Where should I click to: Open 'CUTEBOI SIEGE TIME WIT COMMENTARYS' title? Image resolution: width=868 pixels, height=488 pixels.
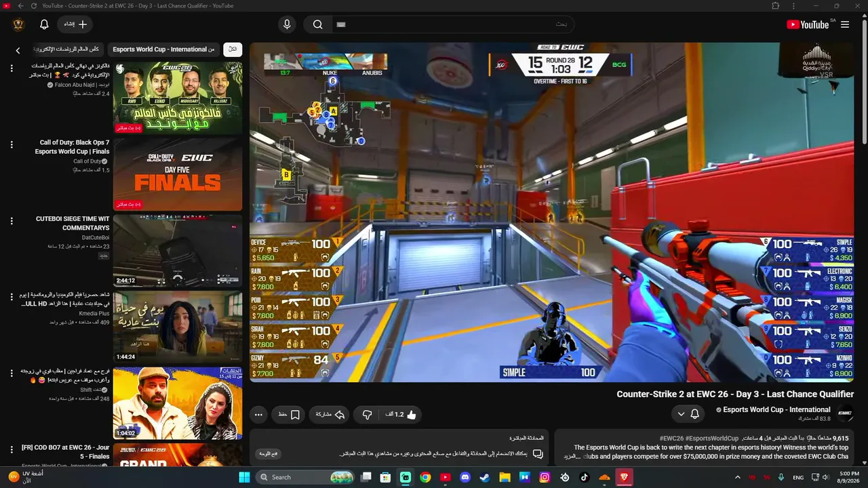coord(73,224)
